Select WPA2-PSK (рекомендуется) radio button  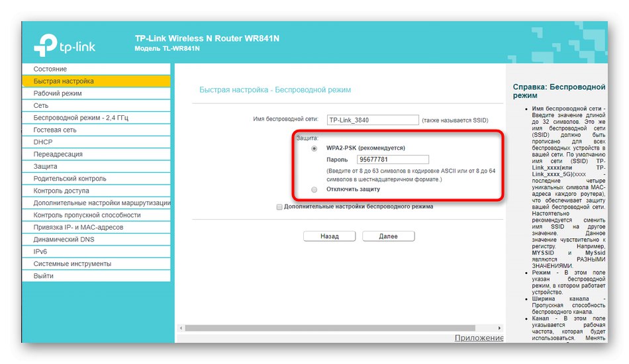click(x=314, y=148)
